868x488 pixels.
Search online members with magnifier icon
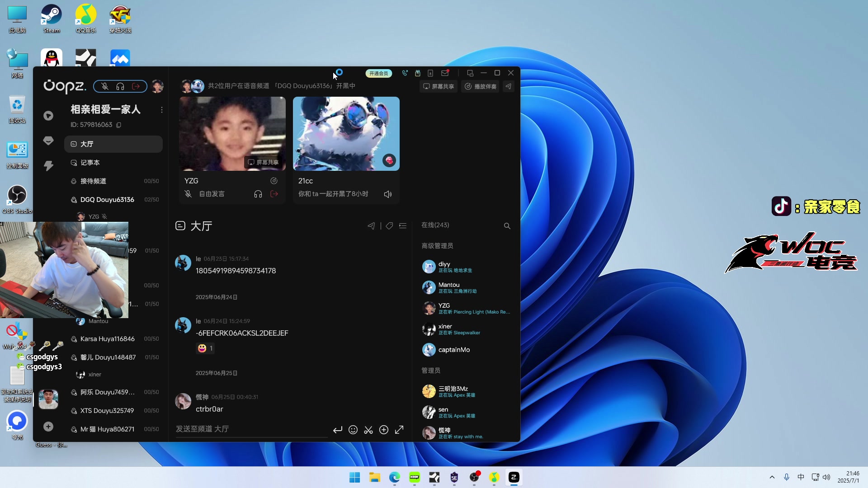click(507, 226)
